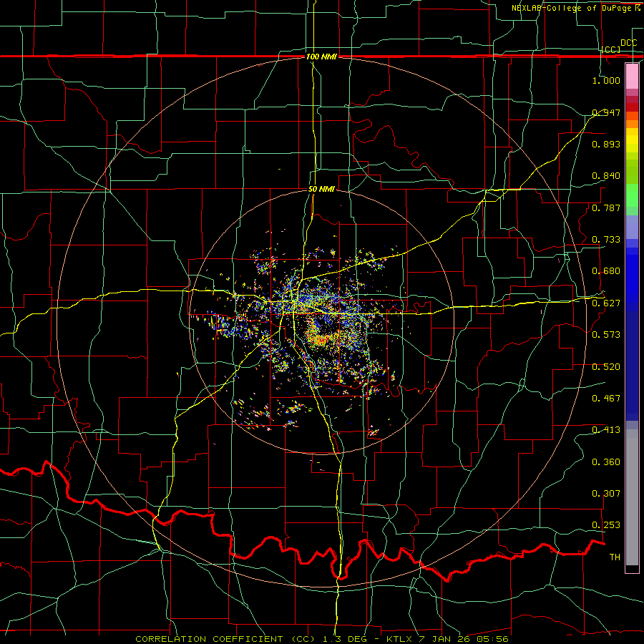The width and height of the screenshot is (644, 644).
Task: Click the 0.680 scale value
Action: tap(606, 271)
